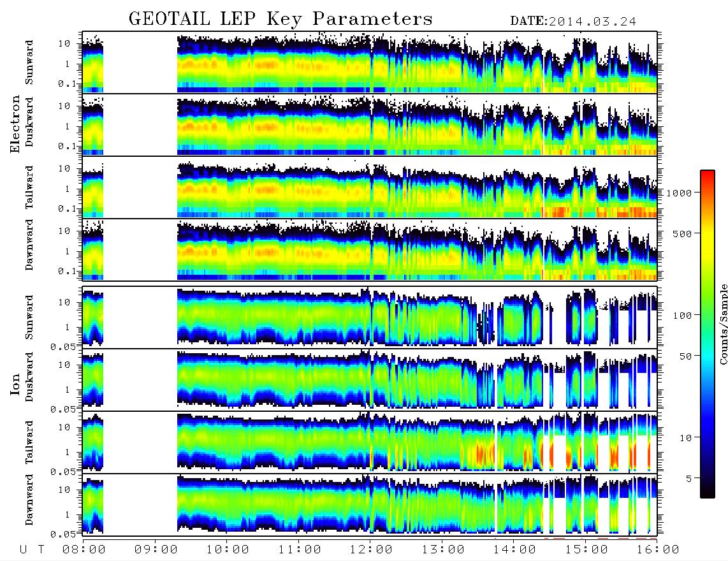Click the 11:00 time axis label
This screenshot has width=728, height=561.
coord(300,550)
